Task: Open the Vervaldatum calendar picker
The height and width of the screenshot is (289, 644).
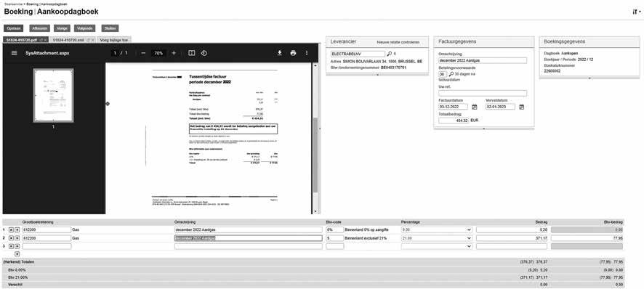Action: pos(522,107)
